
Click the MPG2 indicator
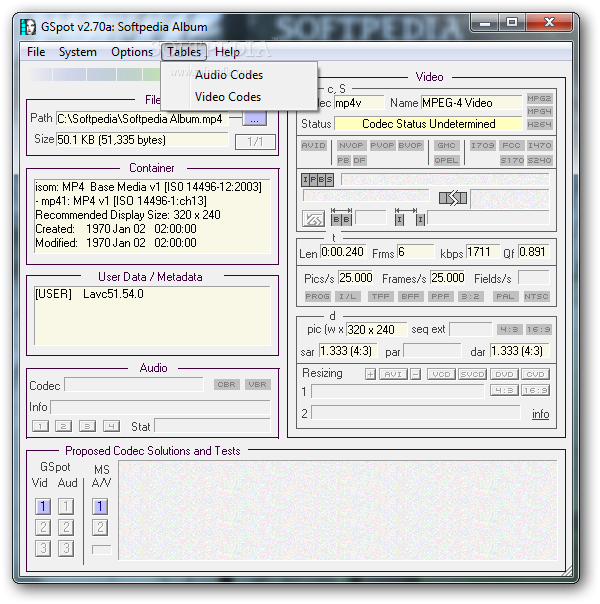(x=539, y=99)
